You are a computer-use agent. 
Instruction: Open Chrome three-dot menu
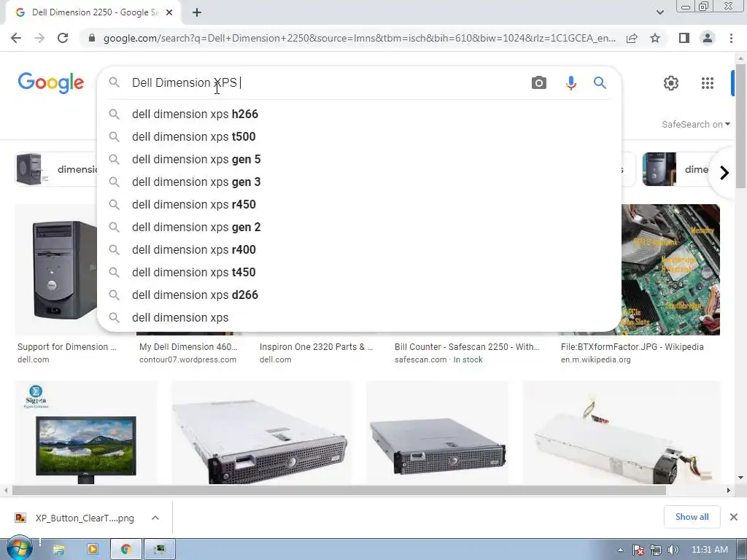731,38
